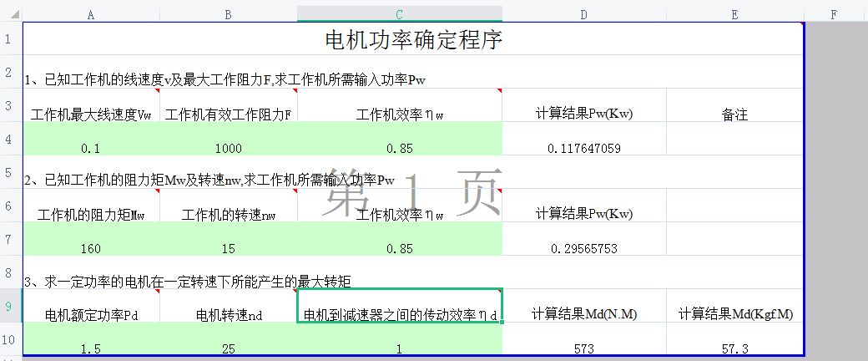This screenshot has width=868, height=361.
Task: Select row 7 header
Action: click(11, 238)
